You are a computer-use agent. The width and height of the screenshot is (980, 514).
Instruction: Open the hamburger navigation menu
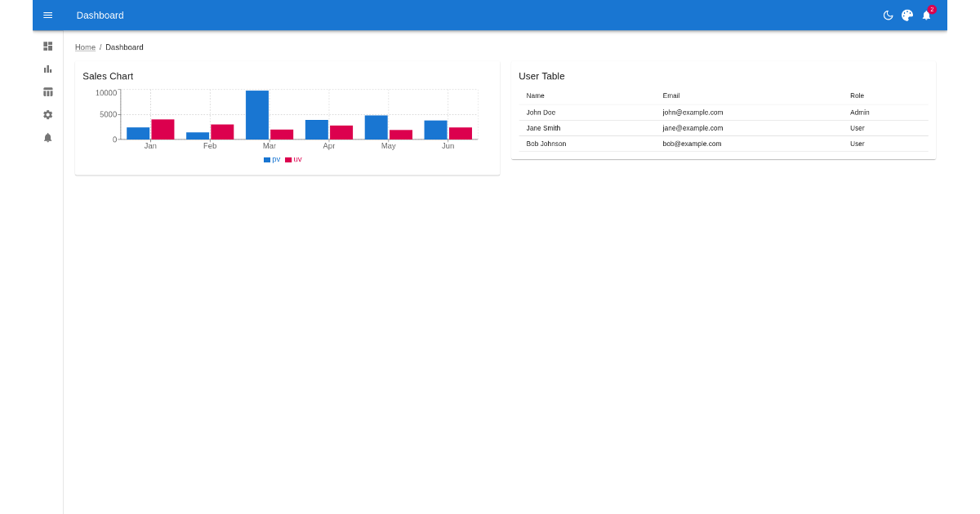coord(48,16)
